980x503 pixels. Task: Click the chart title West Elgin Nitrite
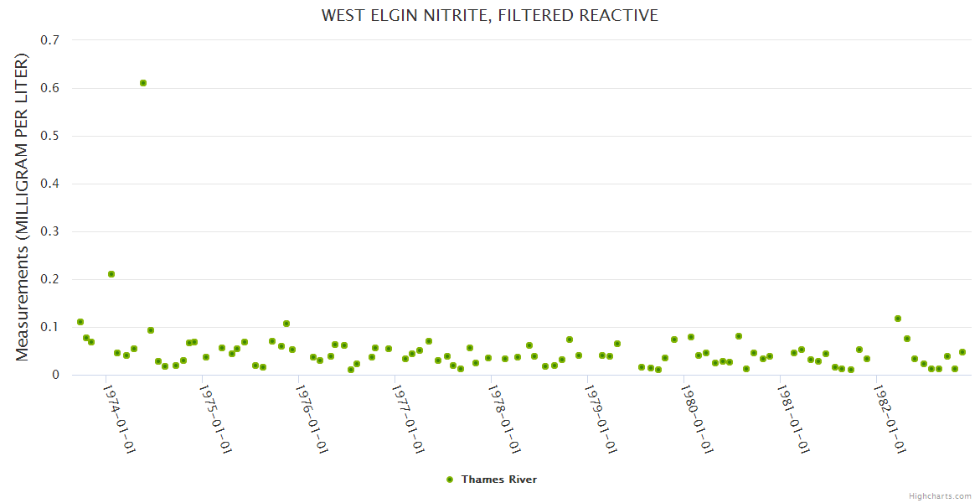click(x=490, y=15)
